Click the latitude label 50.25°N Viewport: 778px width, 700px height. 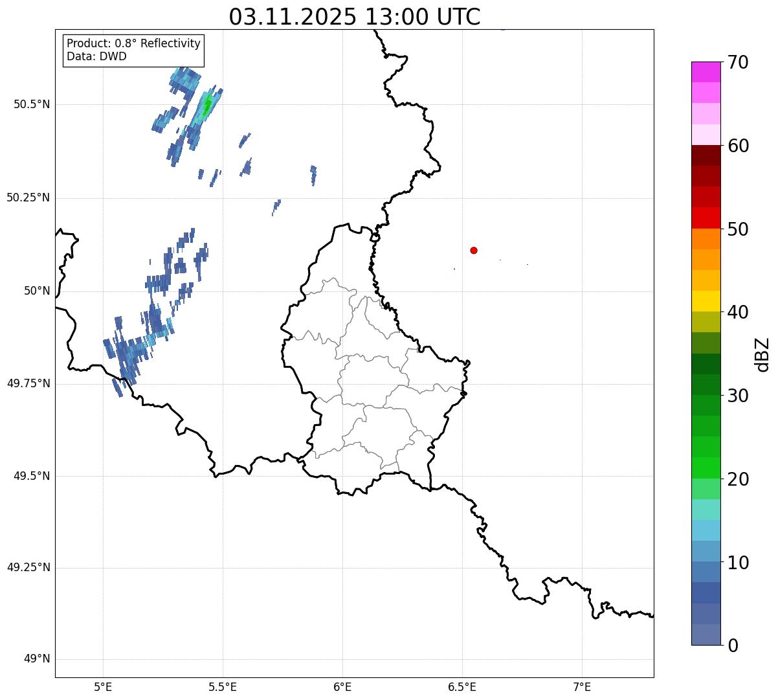coord(28,198)
